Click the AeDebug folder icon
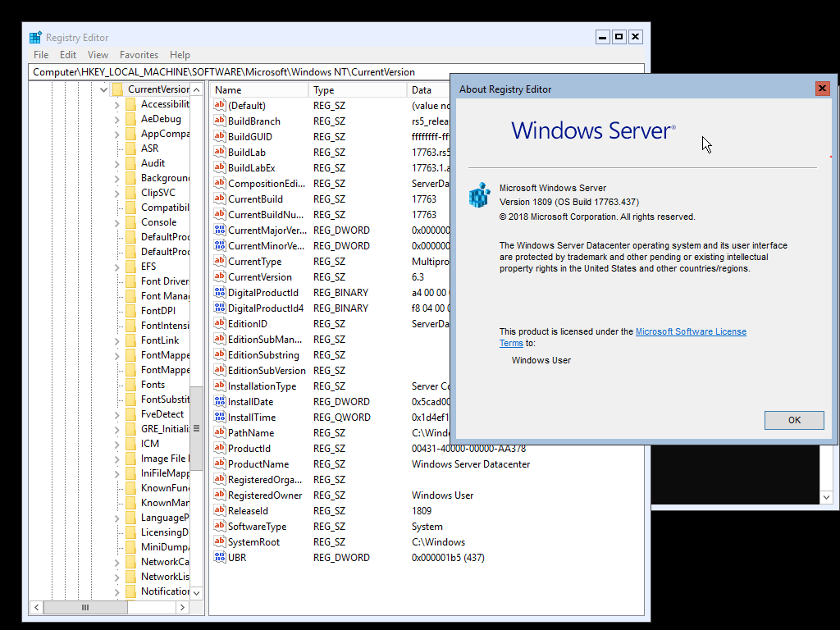840x630 pixels. tap(130, 119)
